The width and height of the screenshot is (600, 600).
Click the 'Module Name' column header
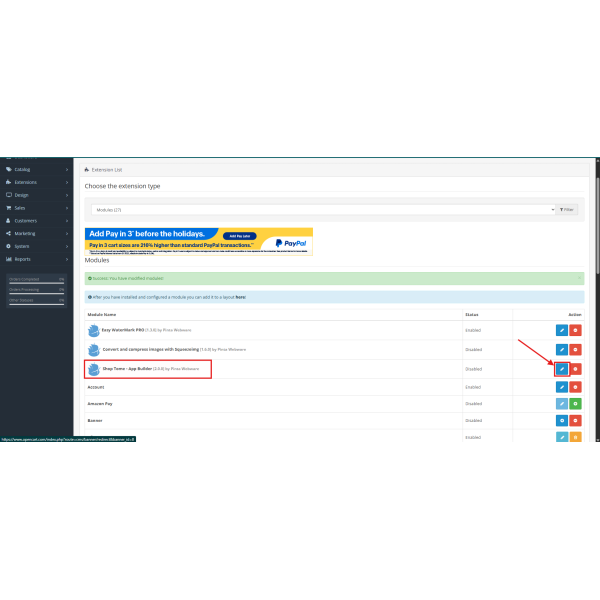tap(102, 315)
